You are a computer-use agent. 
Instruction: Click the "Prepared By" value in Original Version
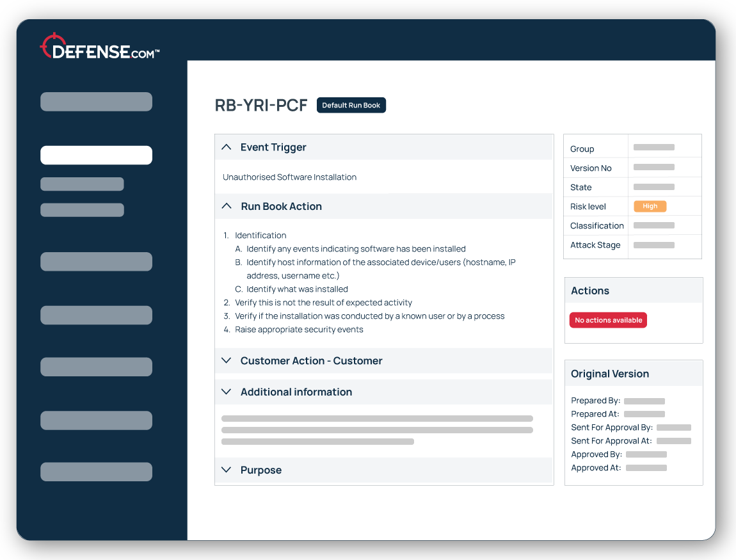click(x=646, y=401)
